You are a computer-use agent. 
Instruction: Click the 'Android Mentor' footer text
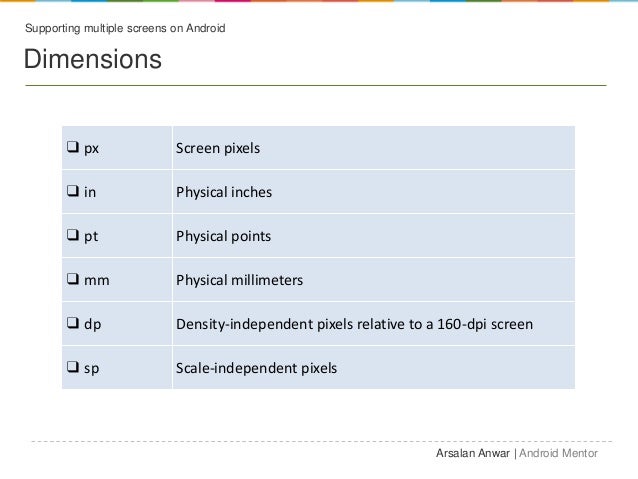point(558,453)
